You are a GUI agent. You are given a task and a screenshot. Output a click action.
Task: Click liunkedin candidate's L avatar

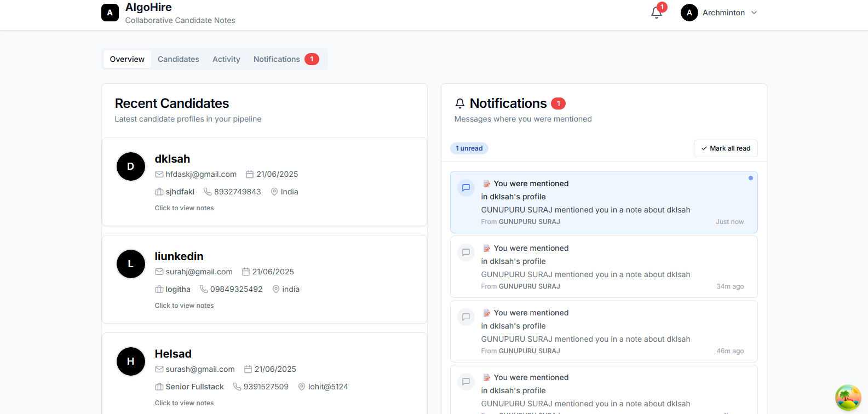[x=131, y=264]
